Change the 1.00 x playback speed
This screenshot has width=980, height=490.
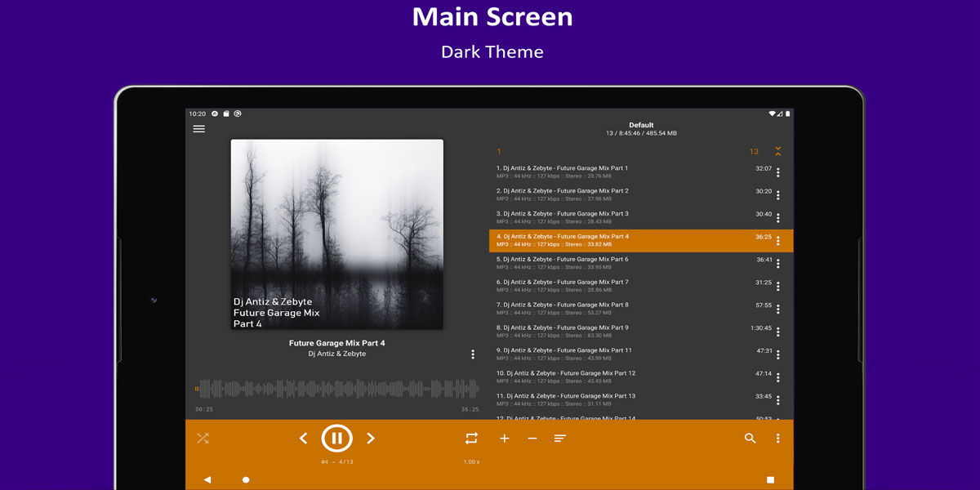pos(471,462)
